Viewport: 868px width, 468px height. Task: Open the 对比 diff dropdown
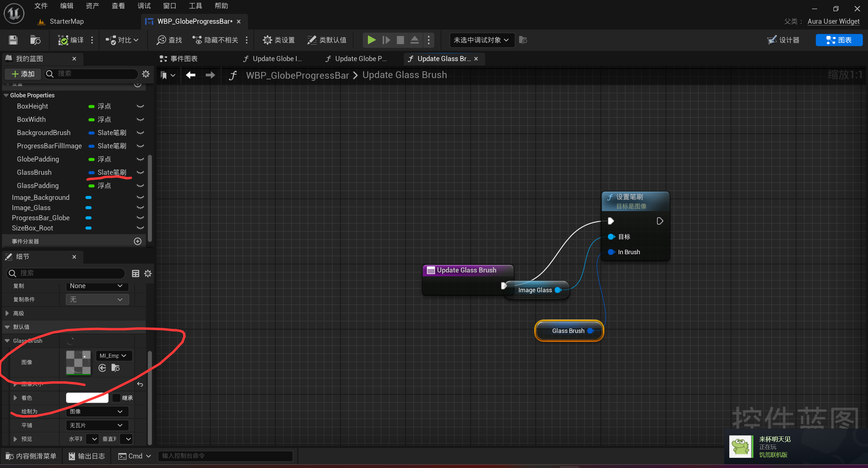point(122,40)
